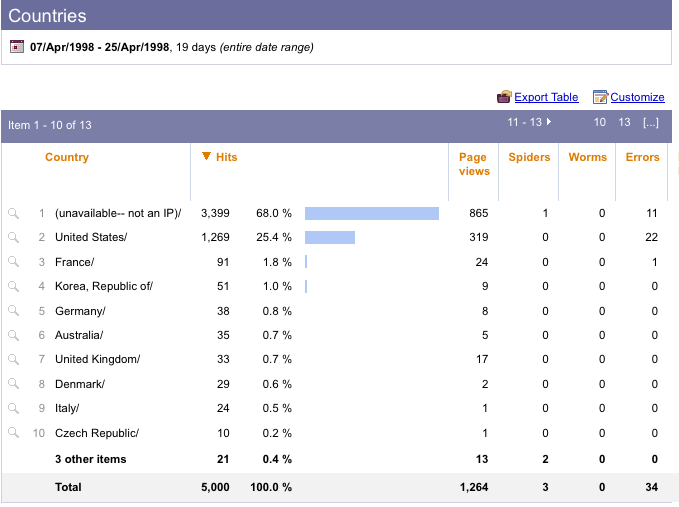The height and width of the screenshot is (507, 679).
Task: Zoom into Germany row via magnifier icon
Action: pos(13,311)
